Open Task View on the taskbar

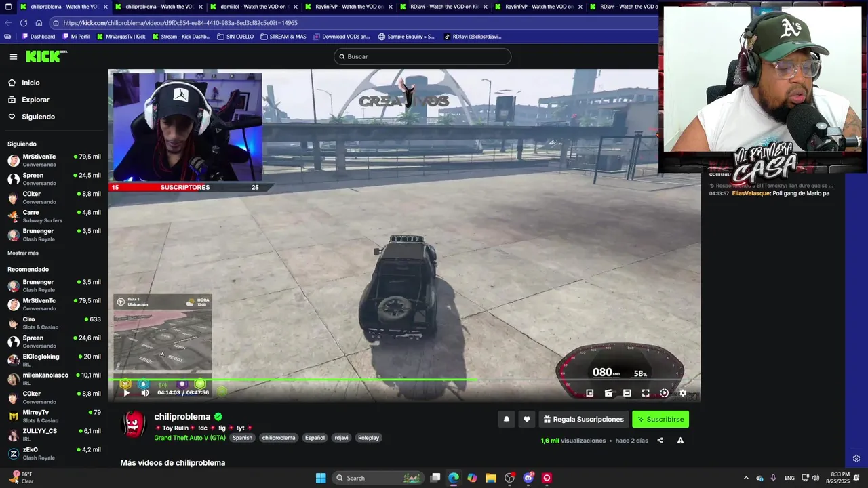pos(435,478)
